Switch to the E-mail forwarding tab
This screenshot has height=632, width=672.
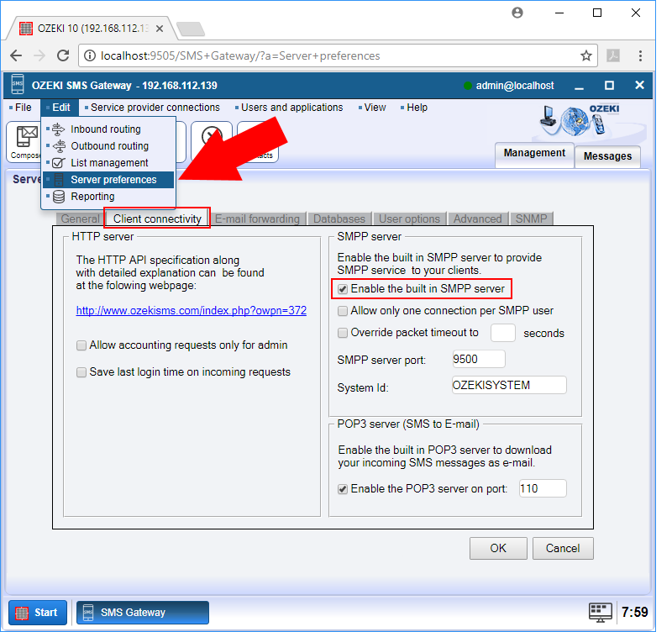[x=257, y=218]
